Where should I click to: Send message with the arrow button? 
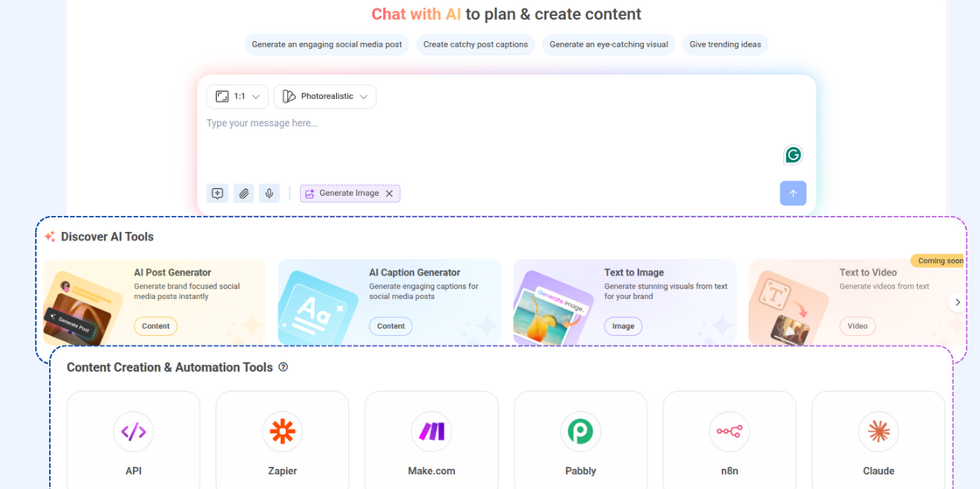coord(793,193)
